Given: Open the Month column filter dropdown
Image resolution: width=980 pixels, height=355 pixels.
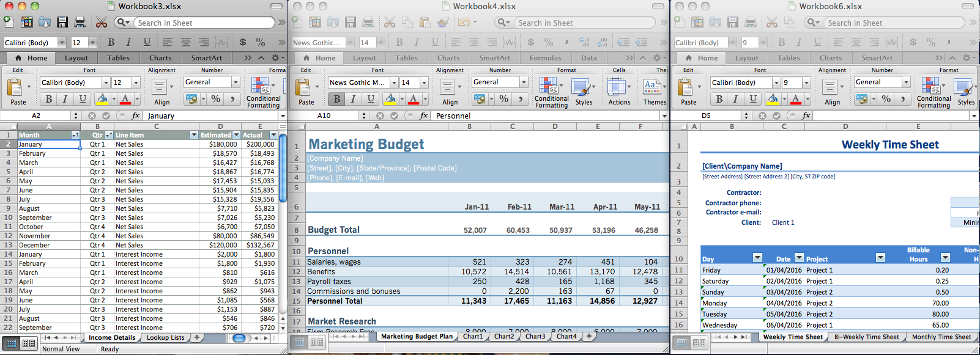Looking at the screenshot, I should (x=75, y=135).
